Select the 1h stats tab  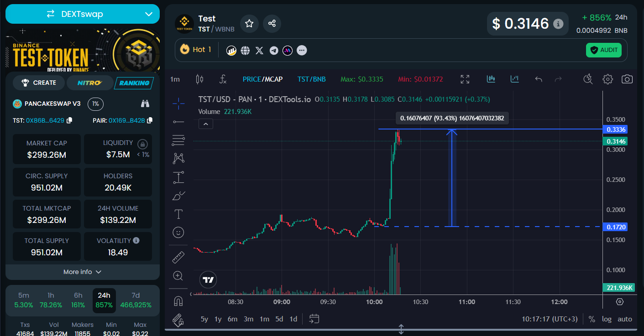(51, 300)
